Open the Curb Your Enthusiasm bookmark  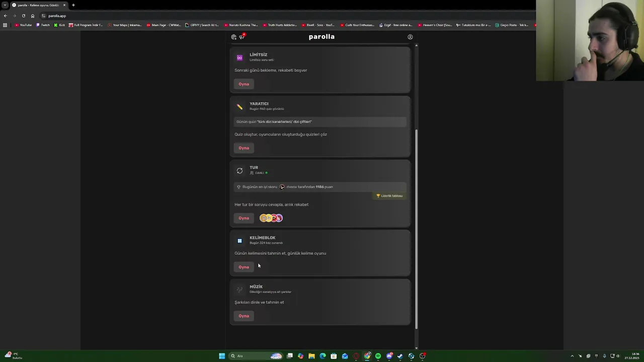click(x=357, y=25)
